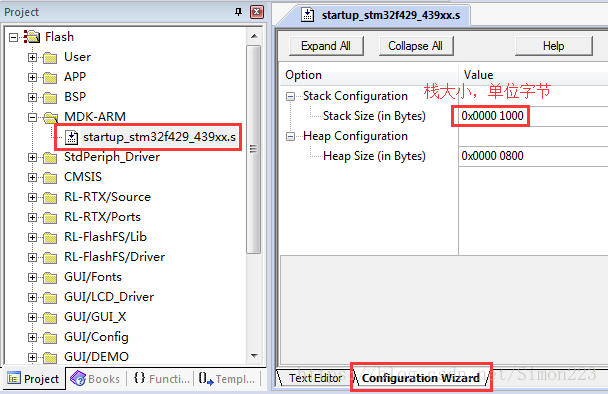Expand the GUI/LCD_Driver folder node
Screen dimensions: 608x394
click(x=33, y=297)
